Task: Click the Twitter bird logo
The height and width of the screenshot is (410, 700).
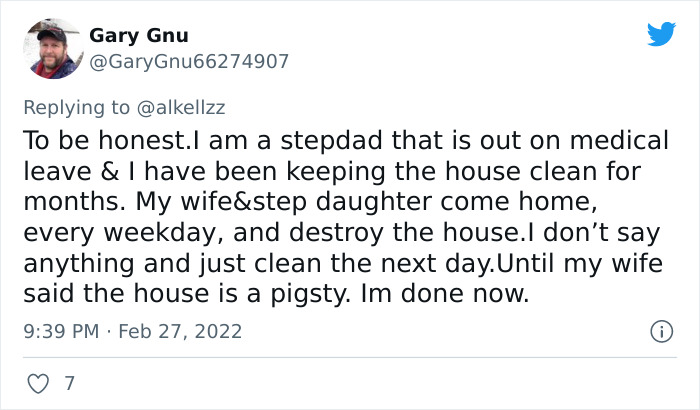Action: click(x=661, y=35)
